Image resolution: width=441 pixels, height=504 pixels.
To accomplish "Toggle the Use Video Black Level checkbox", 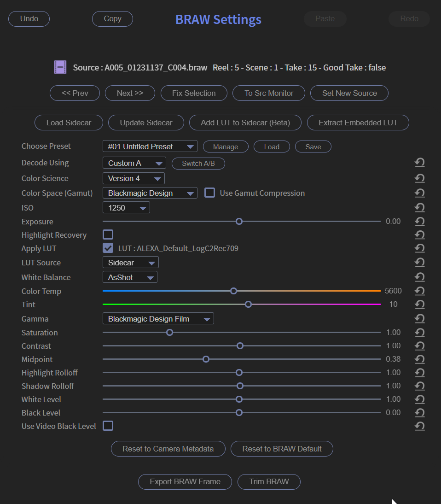I will [x=108, y=426].
